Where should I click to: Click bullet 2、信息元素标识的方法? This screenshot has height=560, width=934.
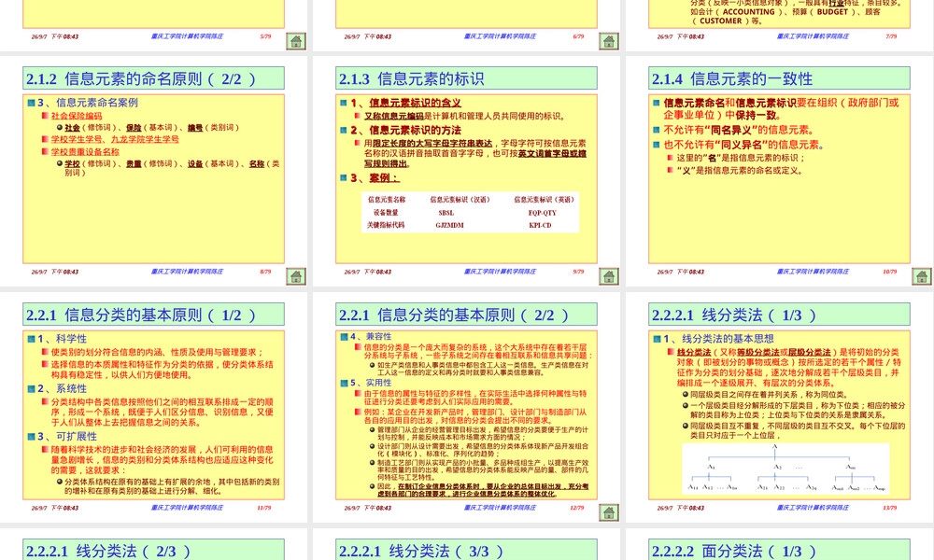405,130
